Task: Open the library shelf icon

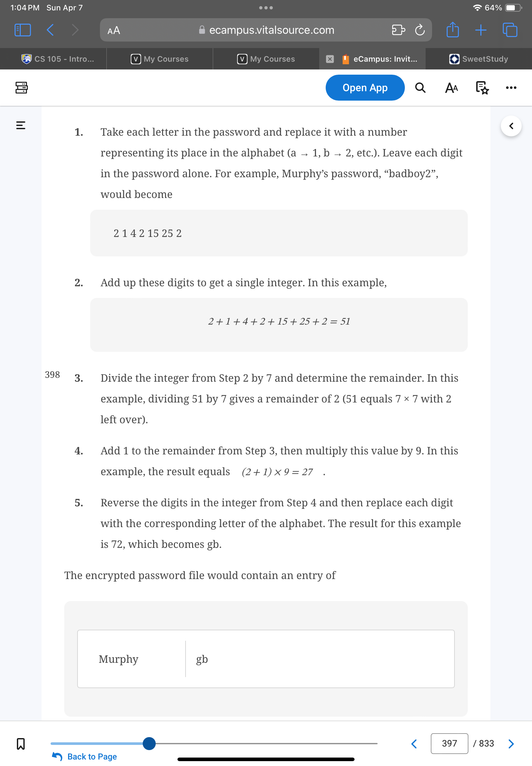Action: (x=21, y=88)
